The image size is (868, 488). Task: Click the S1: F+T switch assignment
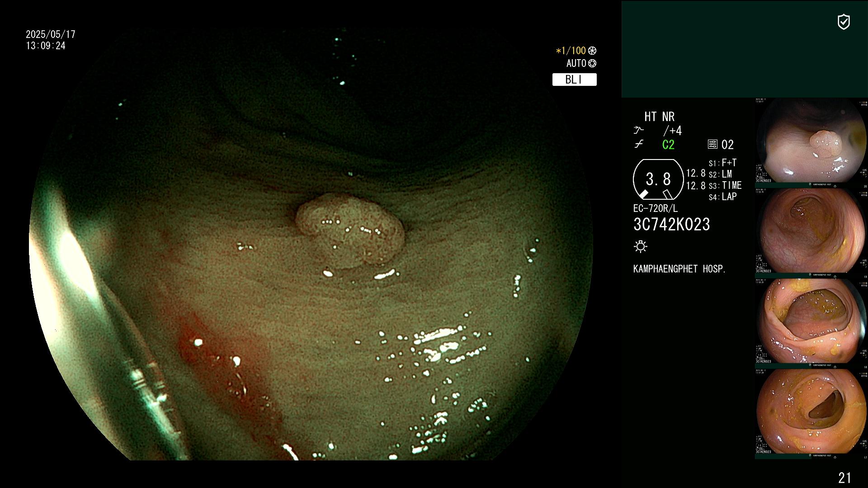coord(723,163)
